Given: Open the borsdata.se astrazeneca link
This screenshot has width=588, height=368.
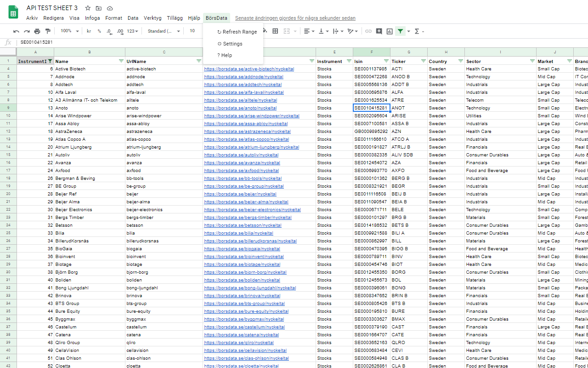Looking at the screenshot, I should point(248,132).
